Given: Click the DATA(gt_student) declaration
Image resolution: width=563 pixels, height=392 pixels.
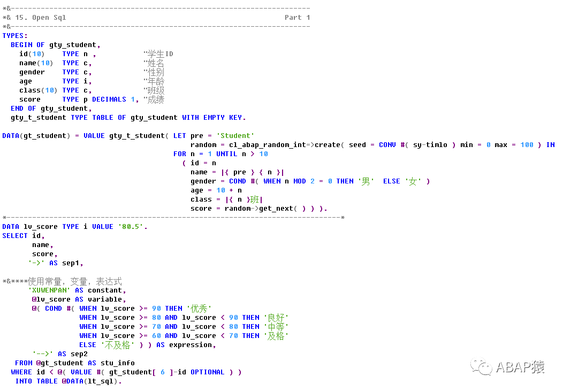Looking at the screenshot, I should [x=36, y=135].
